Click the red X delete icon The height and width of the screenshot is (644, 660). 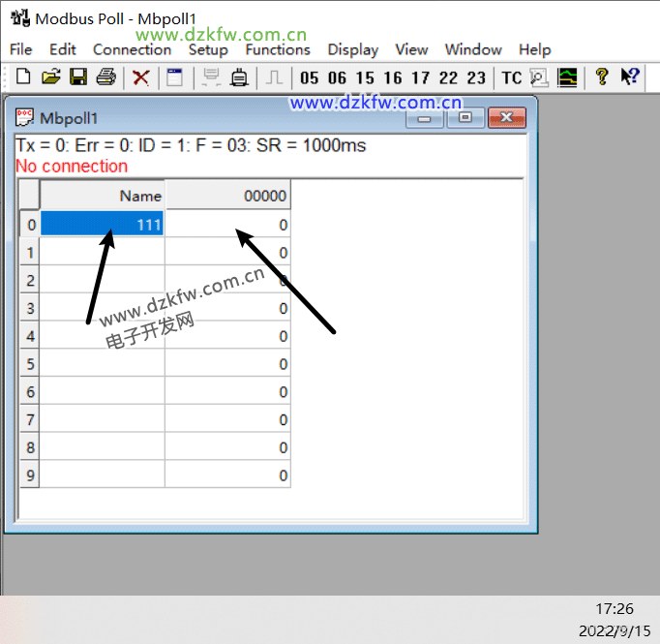[141, 77]
